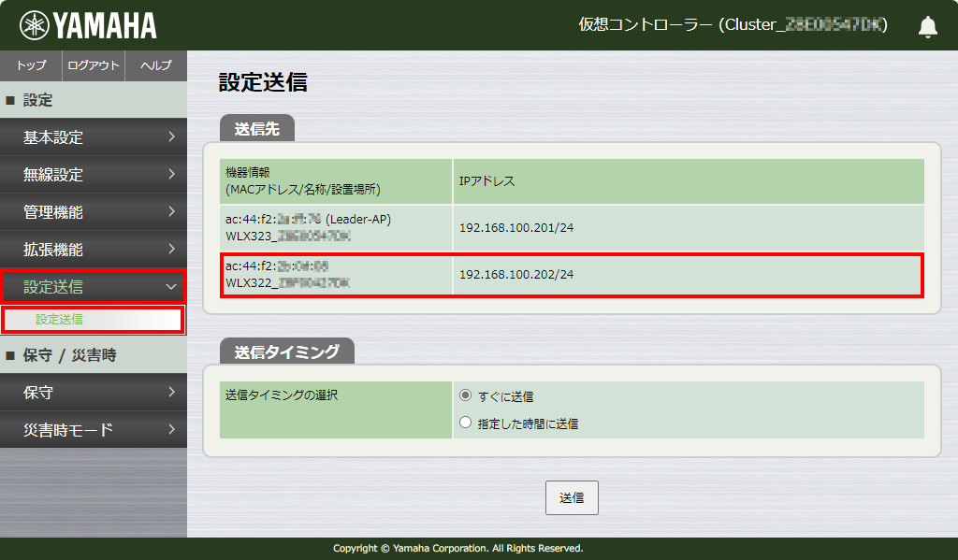
Task: Expand the 保守 maintenance menu
Action: 94,393
